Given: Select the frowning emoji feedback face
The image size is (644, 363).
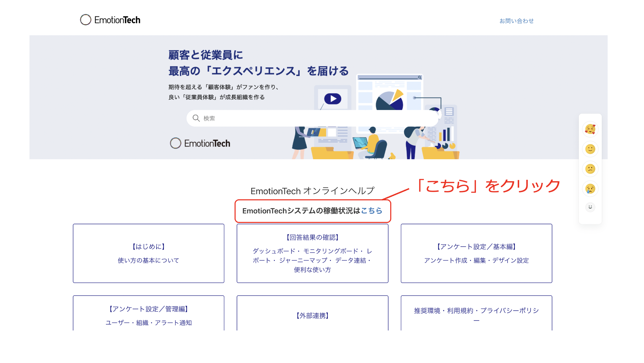Looking at the screenshot, I should coord(590,169).
